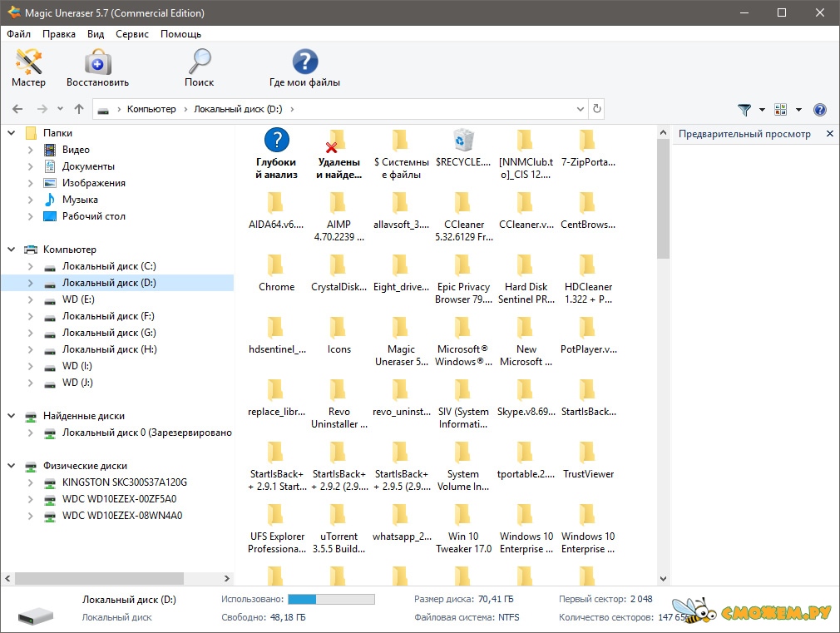Screen dimensions: 840x633
Task: Click the file list vertical scrollbar
Action: [x=663, y=199]
